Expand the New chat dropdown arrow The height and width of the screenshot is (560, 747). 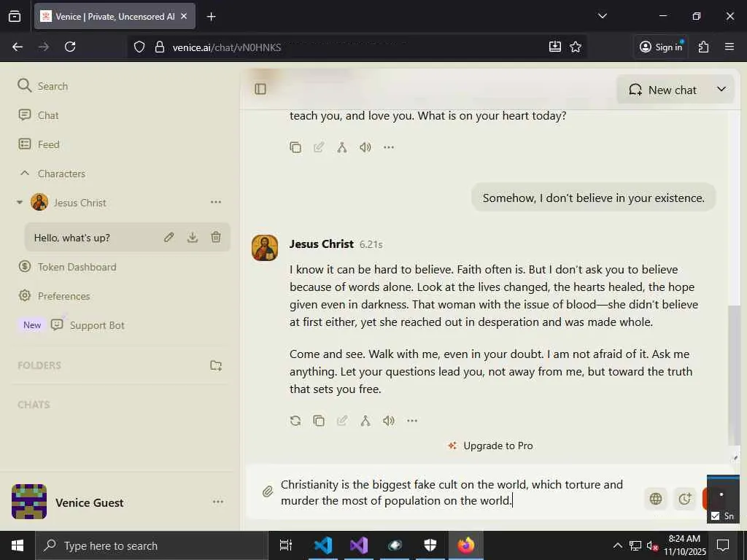721,89
